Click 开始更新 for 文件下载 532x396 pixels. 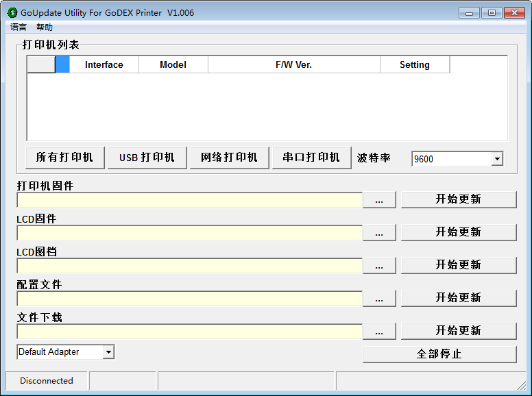click(x=459, y=331)
